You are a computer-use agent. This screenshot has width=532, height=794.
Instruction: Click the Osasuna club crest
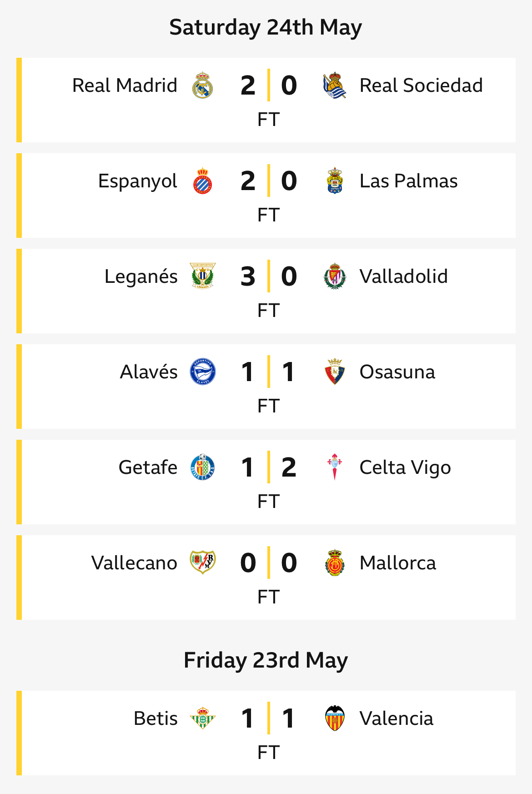[x=335, y=372]
